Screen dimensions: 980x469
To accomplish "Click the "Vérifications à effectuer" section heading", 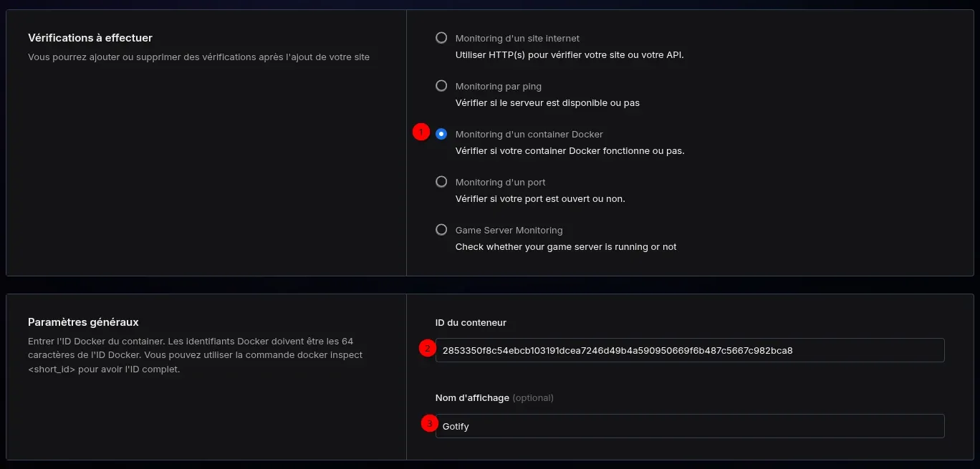I will click(90, 38).
